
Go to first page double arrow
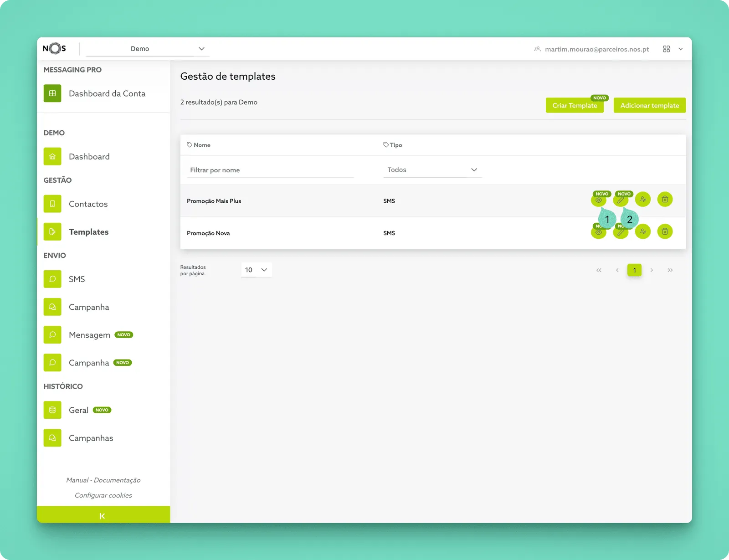click(599, 270)
